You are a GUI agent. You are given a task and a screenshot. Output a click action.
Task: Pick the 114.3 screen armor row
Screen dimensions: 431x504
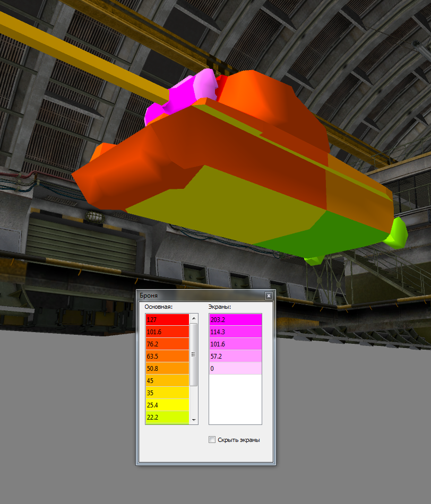(236, 332)
